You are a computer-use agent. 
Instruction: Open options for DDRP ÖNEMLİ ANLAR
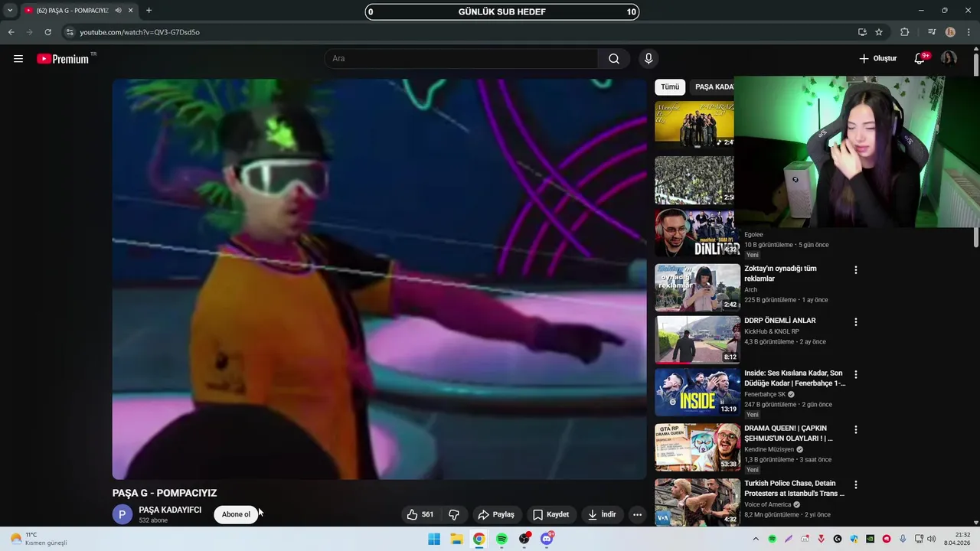point(856,322)
